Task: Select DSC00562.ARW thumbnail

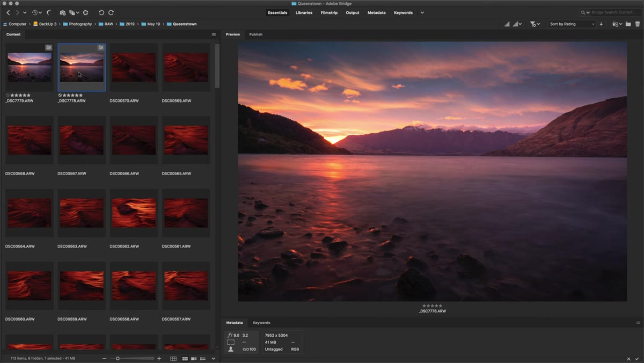Action: point(134,213)
